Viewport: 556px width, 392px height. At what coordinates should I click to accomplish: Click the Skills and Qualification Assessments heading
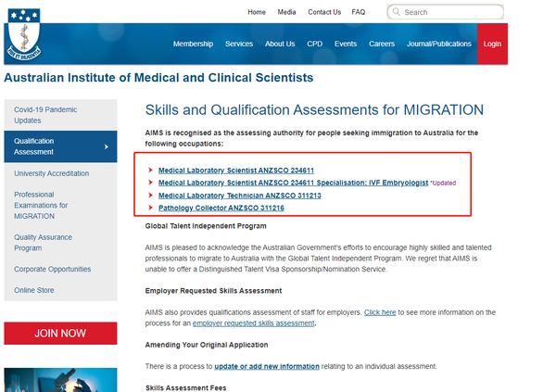(314, 110)
